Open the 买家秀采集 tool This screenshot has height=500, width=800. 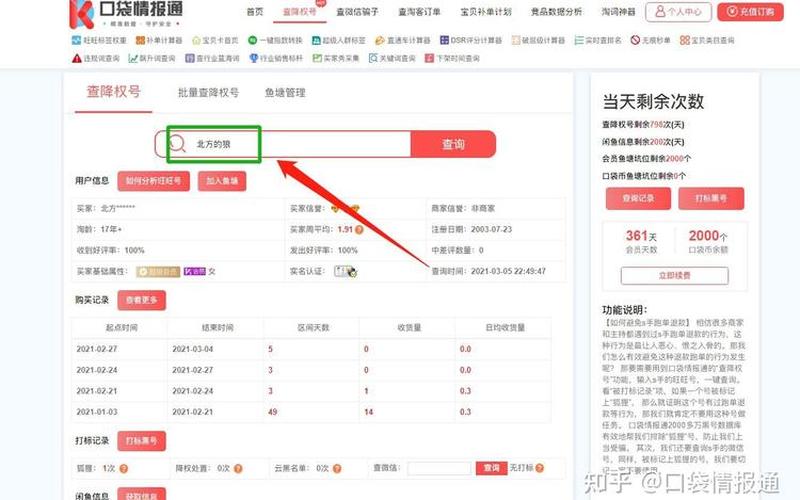(336, 59)
